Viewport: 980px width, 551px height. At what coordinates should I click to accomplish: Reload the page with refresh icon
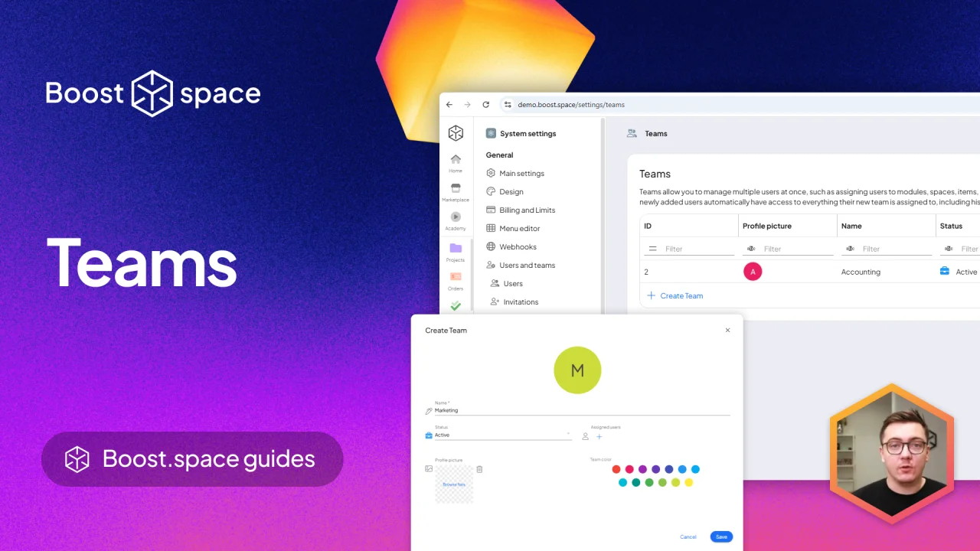[485, 105]
